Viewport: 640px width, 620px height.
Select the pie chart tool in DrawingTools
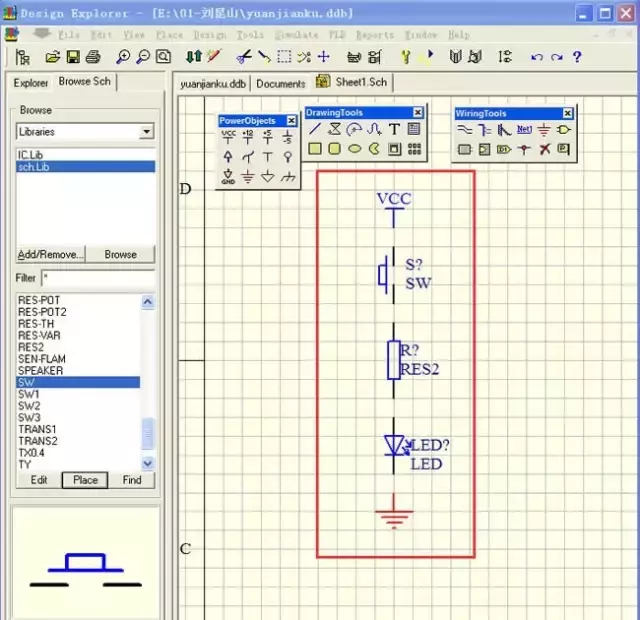tap(374, 149)
